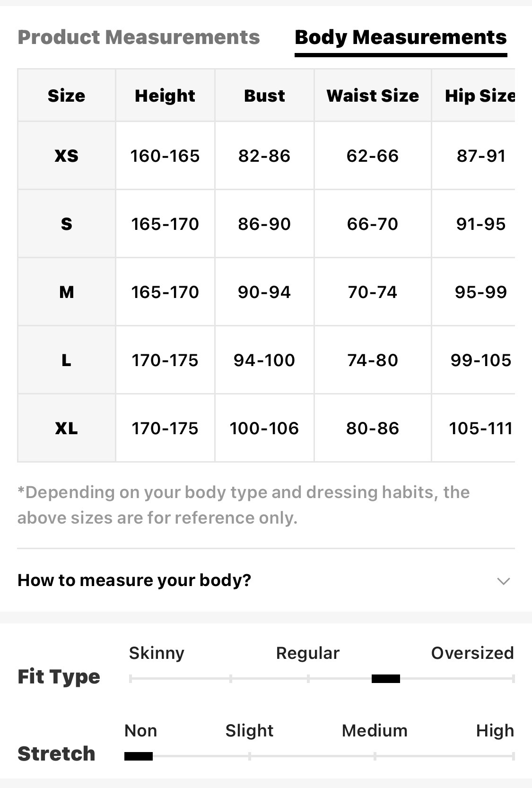Click the XL size row label
Image resolution: width=532 pixels, height=788 pixels.
click(67, 429)
